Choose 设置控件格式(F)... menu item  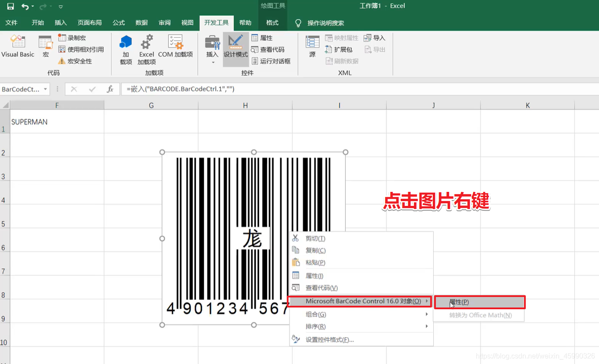361,340
